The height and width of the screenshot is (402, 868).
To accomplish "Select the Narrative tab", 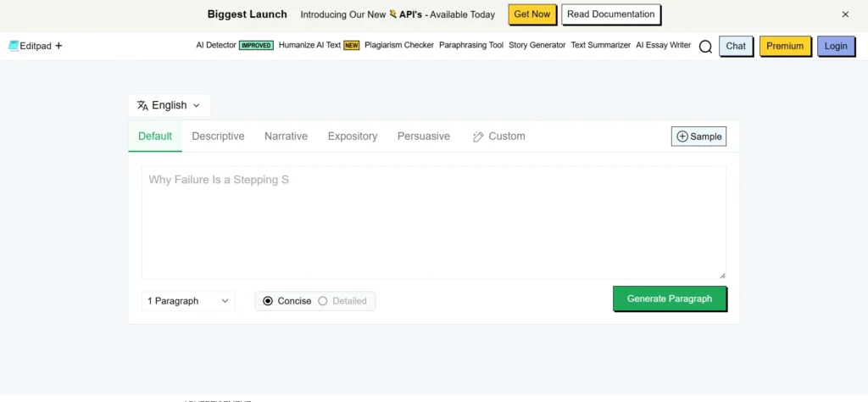I will pyautogui.click(x=286, y=137).
